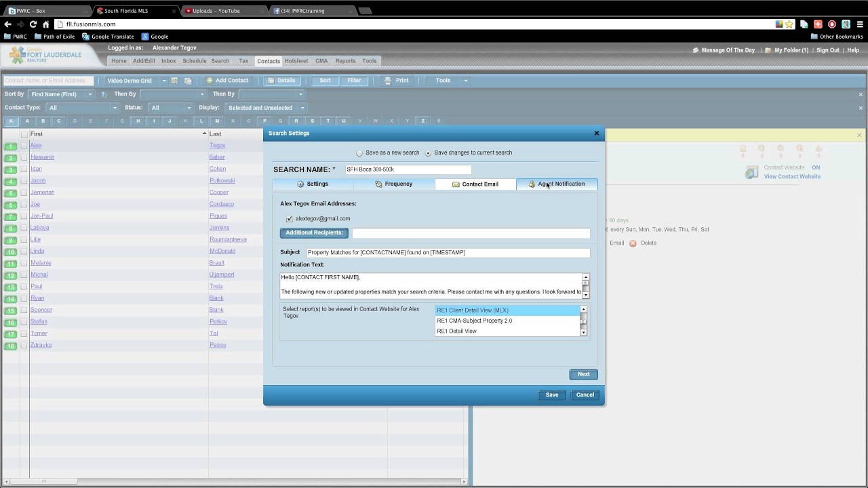Open My Folder (1) link
This screenshot has height=488, width=868.
pos(791,50)
